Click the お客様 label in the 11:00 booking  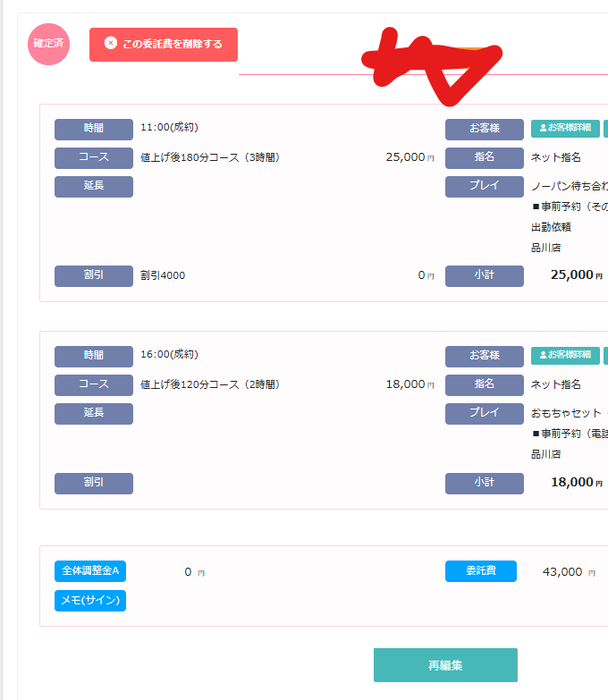click(485, 129)
